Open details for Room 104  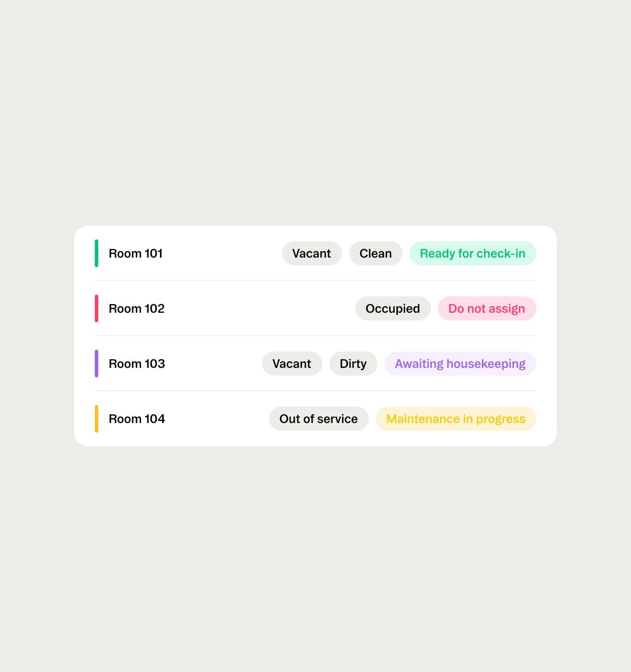tap(137, 419)
